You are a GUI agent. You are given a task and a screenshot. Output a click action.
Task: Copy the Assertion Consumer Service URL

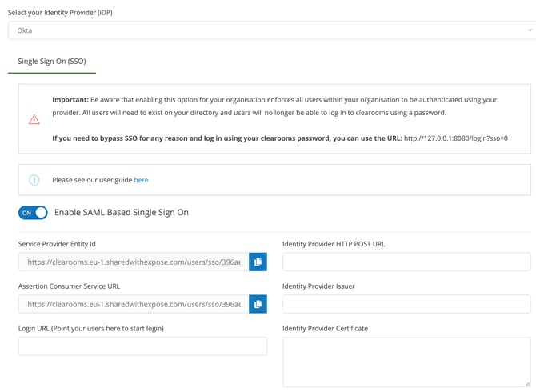coord(258,303)
